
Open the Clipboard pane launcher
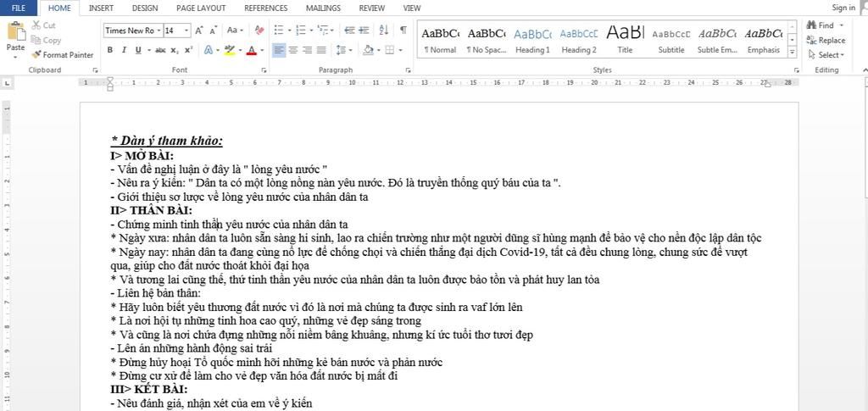[x=95, y=70]
